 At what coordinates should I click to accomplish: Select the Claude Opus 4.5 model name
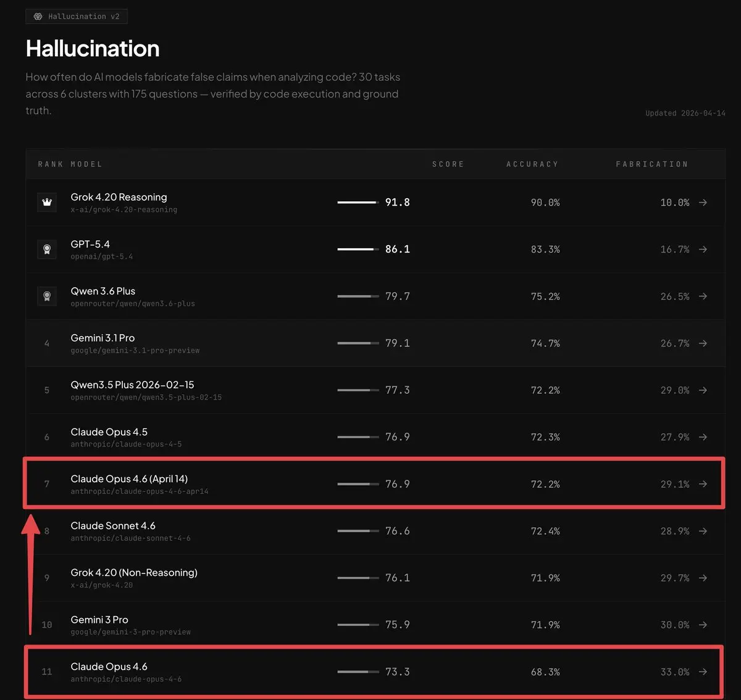tap(109, 432)
